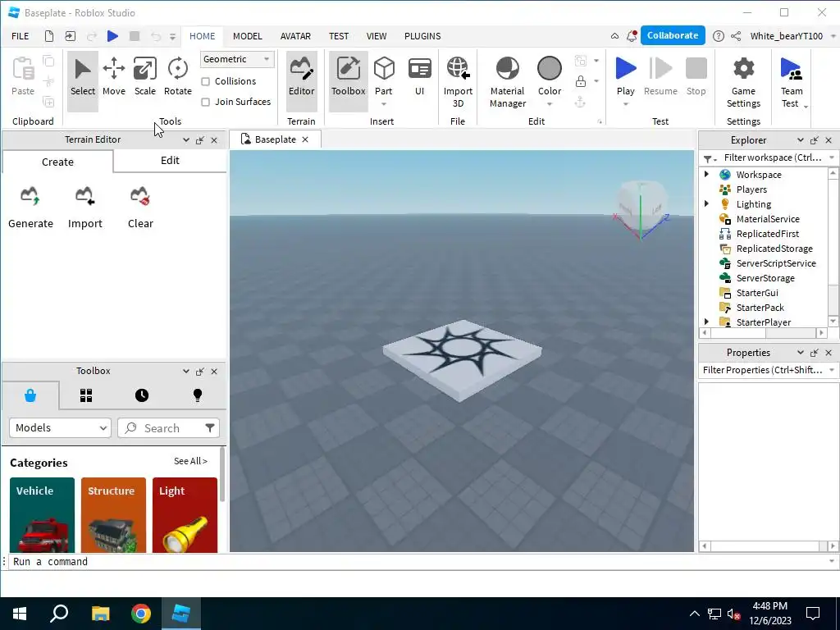Switch to the PLUGINS ribbon tab
The height and width of the screenshot is (630, 840).
[x=422, y=36]
